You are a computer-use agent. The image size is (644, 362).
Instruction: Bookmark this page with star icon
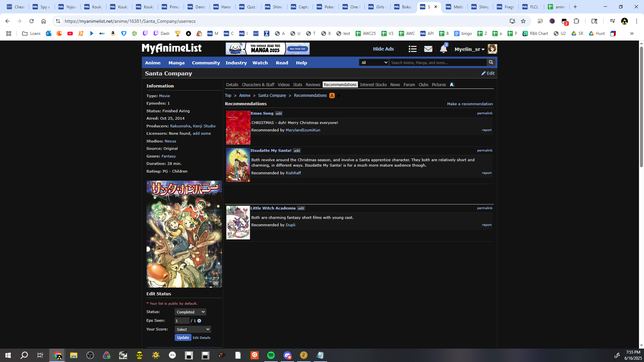click(523, 21)
